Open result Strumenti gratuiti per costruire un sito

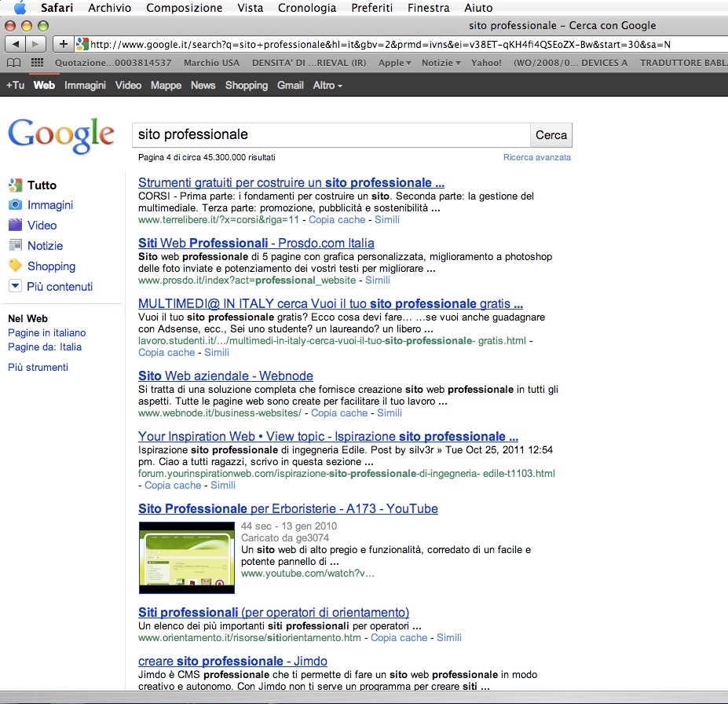point(291,182)
